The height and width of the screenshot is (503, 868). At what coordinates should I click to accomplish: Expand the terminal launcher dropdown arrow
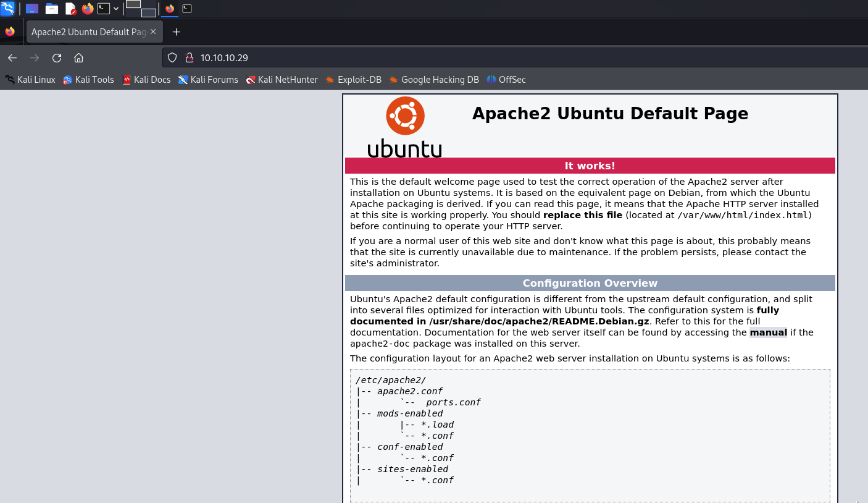click(x=116, y=9)
